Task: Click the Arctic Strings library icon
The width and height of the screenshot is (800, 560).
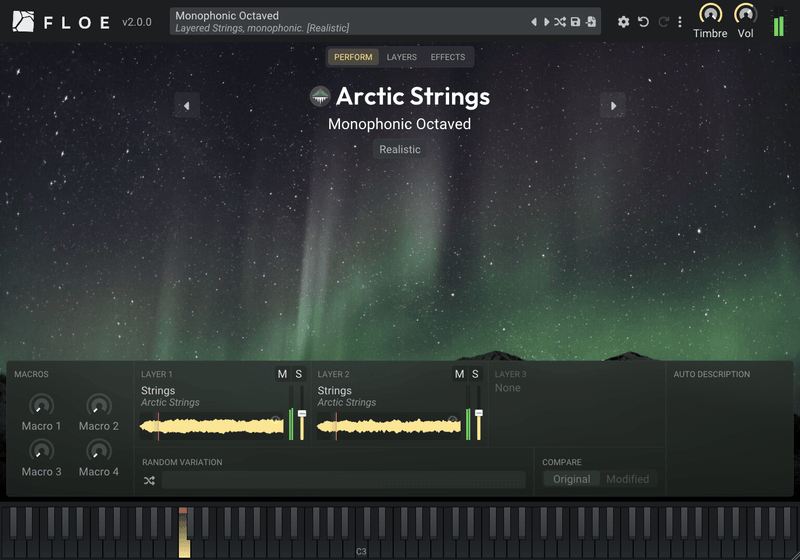Action: (320, 96)
